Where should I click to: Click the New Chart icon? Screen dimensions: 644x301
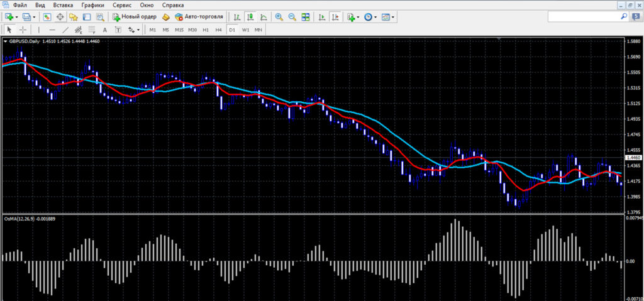[x=9, y=17]
